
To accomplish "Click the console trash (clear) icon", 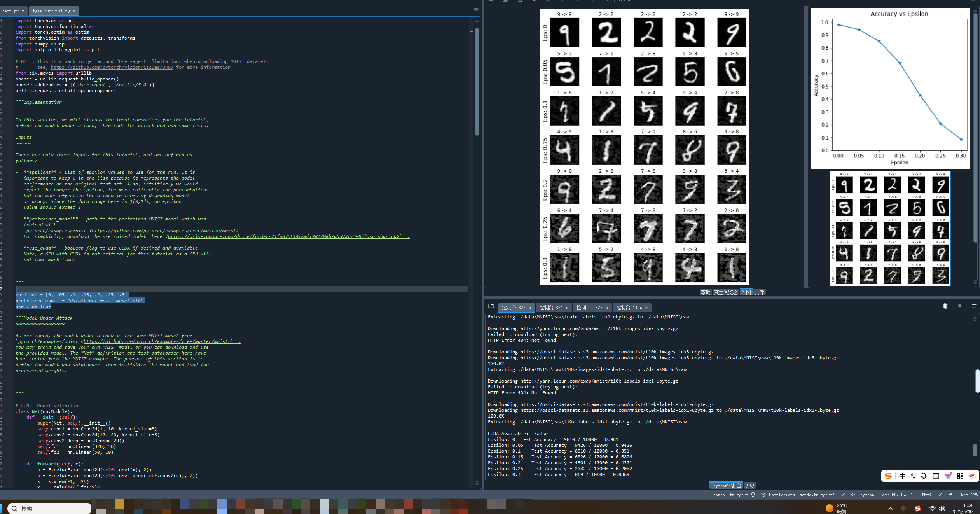I will (945, 306).
